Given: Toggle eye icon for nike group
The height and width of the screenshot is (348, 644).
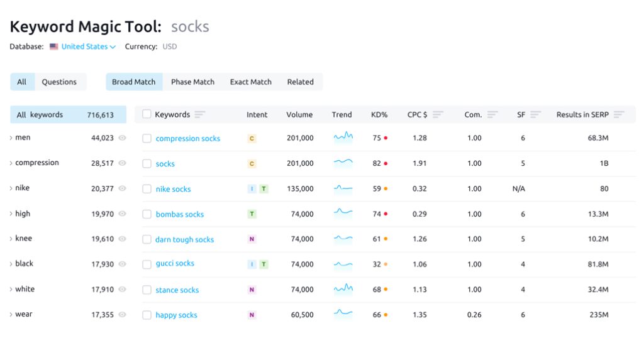Looking at the screenshot, I should (x=123, y=188).
